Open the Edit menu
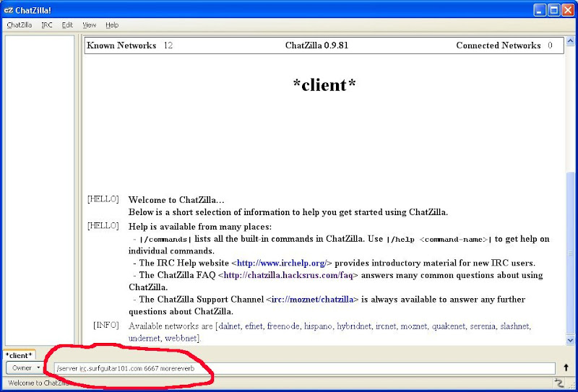The image size is (578, 392). pos(67,25)
